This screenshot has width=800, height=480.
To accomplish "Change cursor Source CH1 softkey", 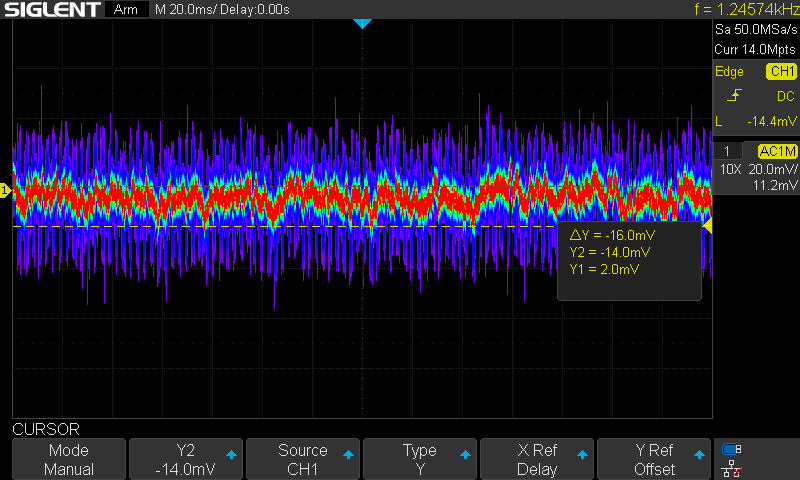I will (x=303, y=459).
